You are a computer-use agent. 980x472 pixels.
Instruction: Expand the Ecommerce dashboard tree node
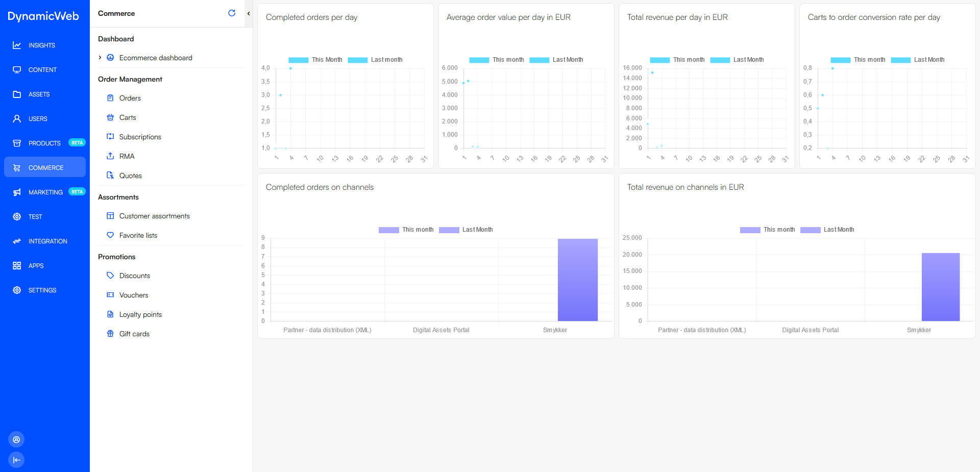[x=100, y=58]
